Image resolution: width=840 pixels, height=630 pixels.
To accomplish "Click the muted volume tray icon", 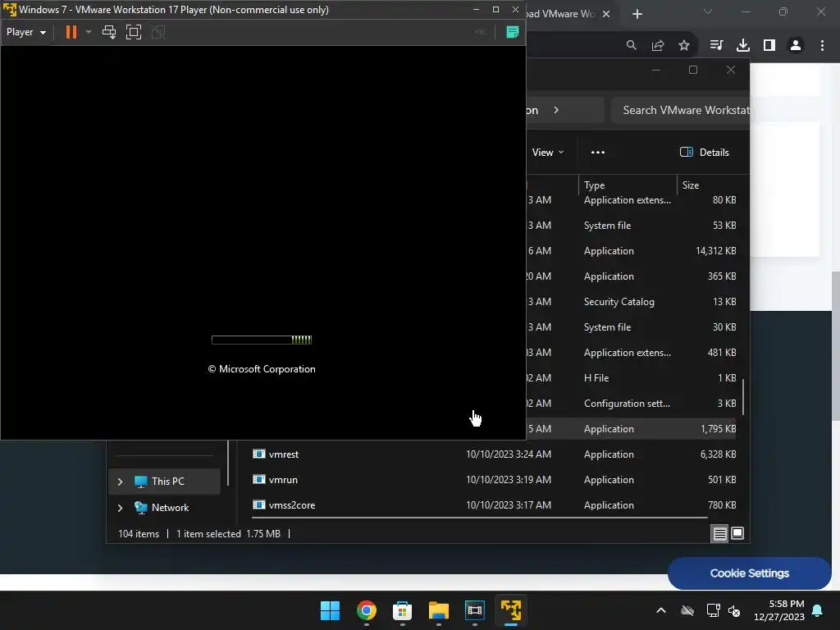I will [x=734, y=610].
